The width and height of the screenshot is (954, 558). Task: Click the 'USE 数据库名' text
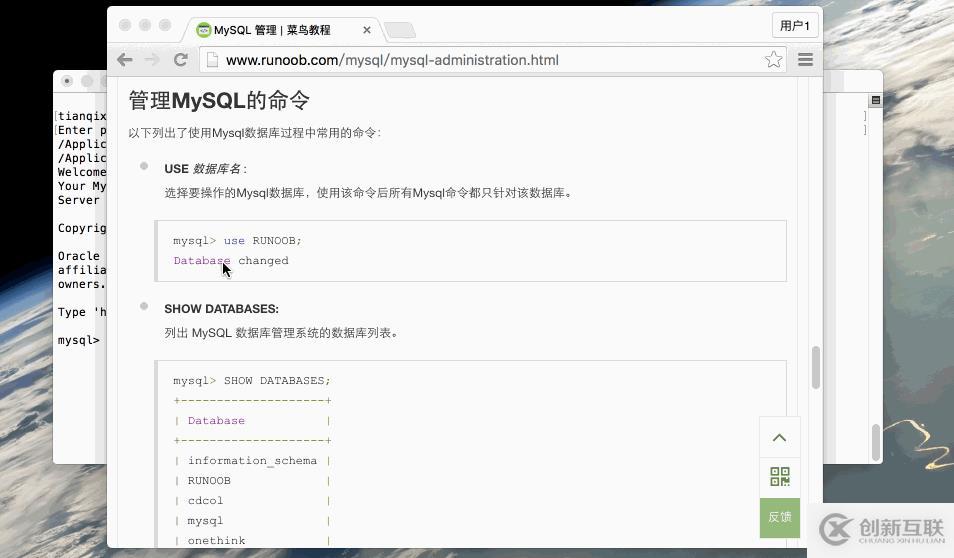[x=205, y=169]
